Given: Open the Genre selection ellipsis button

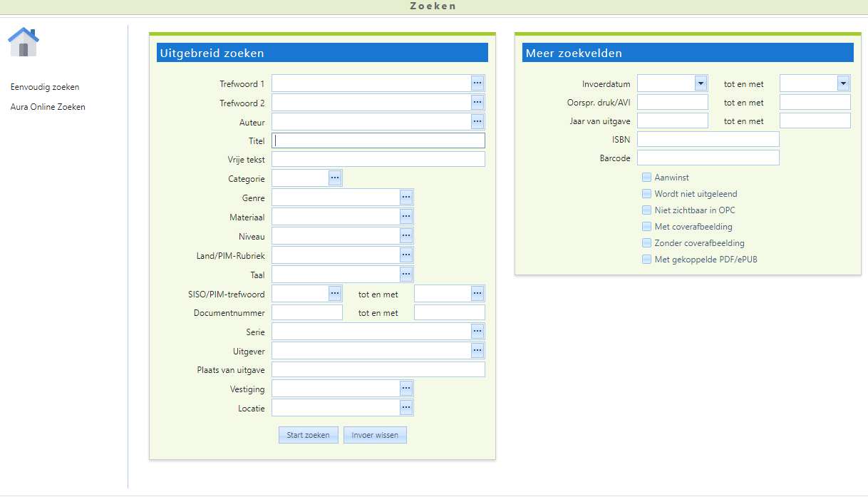Looking at the screenshot, I should click(406, 197).
